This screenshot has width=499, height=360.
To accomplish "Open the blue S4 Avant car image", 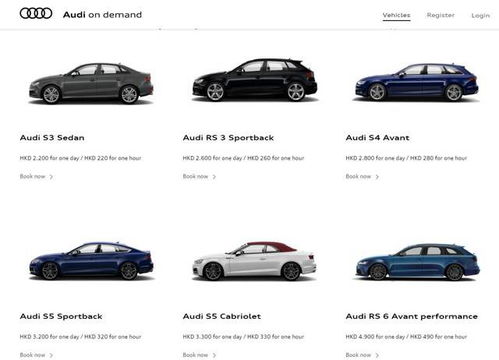I will tap(417, 82).
